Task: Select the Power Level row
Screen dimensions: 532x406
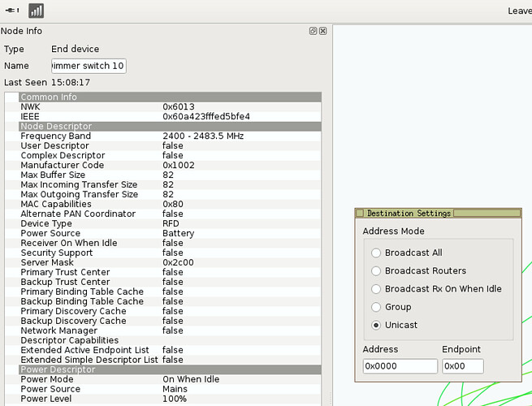Action: coord(163,399)
